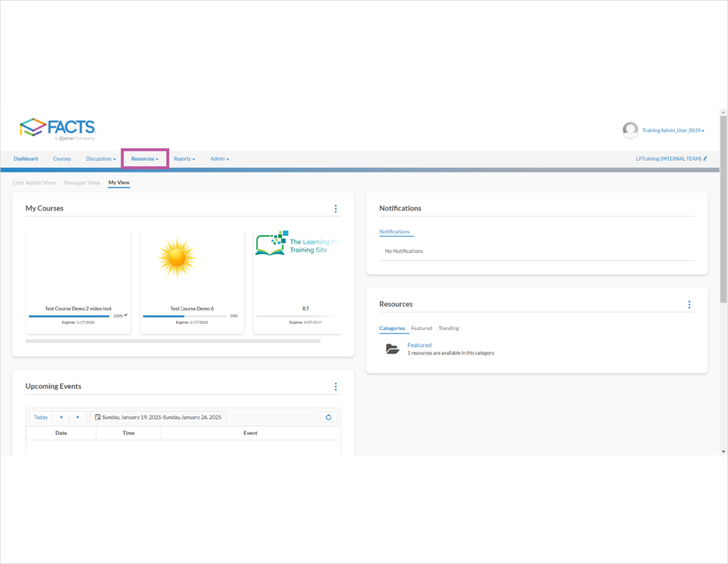Viewport: 728px width, 564px height.
Task: Switch to the My View tab
Action: tap(119, 182)
